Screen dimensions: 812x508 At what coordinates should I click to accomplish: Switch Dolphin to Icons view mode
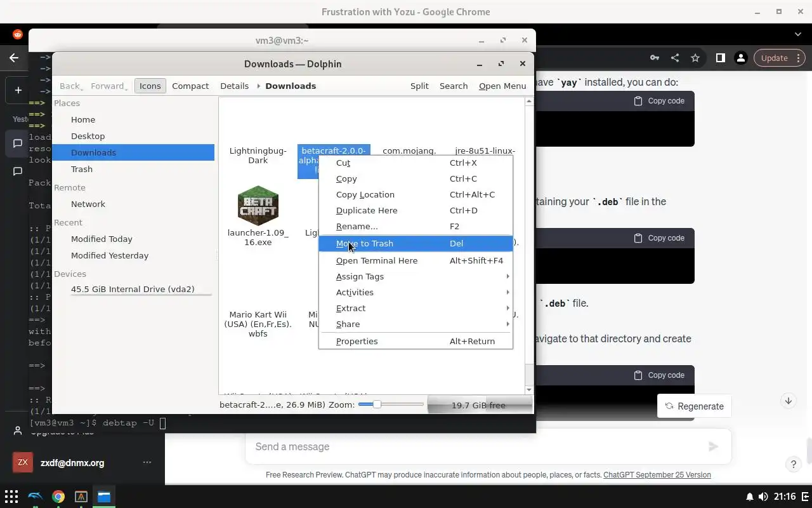pyautogui.click(x=150, y=86)
